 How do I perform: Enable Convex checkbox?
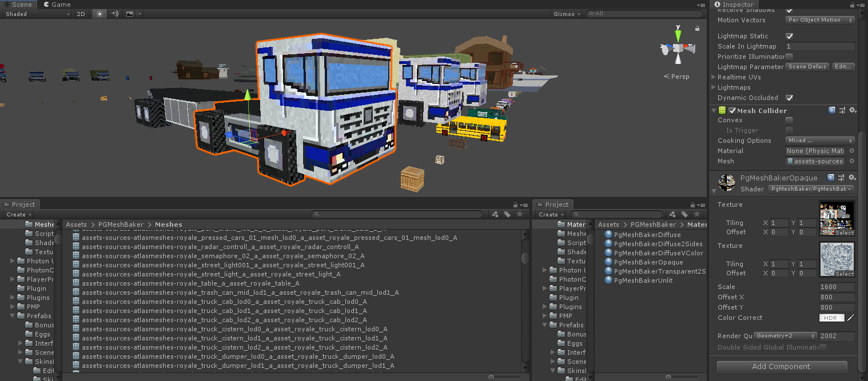tap(789, 120)
